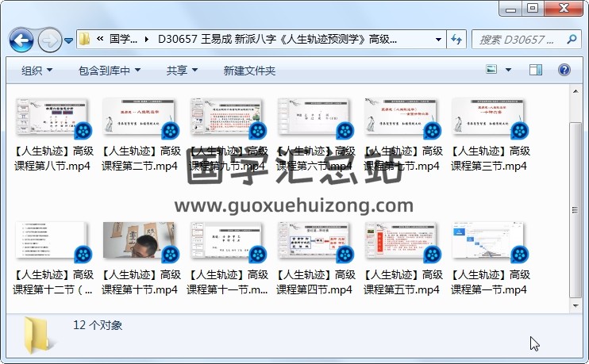Select video thumbnail 高级课程第六节.mp4
Viewport: 589px width, 364px height.
point(314,117)
